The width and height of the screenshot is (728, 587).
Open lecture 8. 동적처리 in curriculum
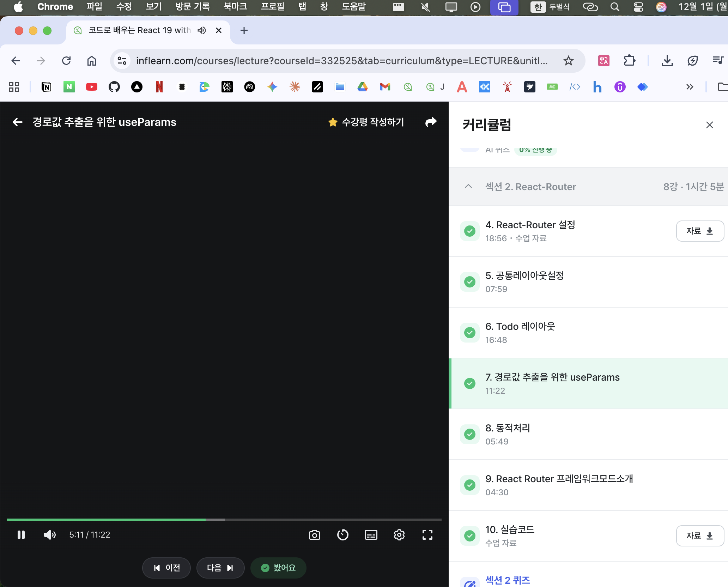(x=507, y=428)
